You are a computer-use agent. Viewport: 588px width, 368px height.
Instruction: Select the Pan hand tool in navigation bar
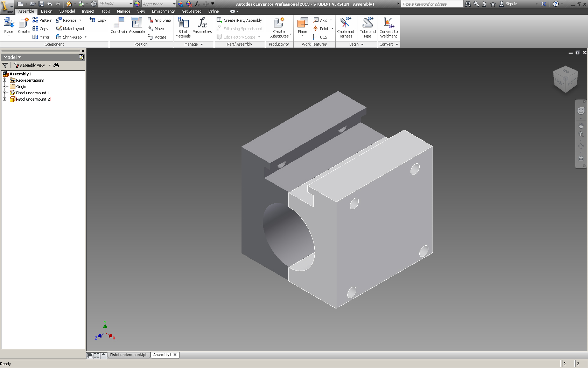pyautogui.click(x=581, y=125)
